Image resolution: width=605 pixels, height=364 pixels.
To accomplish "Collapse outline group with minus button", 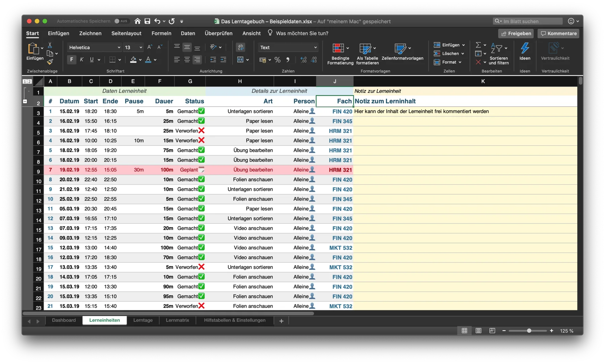I will coord(25,101).
